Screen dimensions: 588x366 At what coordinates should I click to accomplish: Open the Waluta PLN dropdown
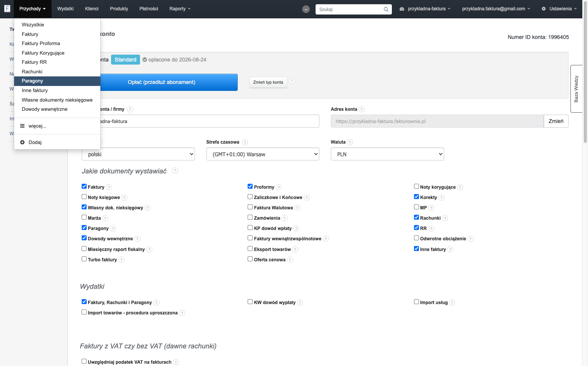[387, 154]
